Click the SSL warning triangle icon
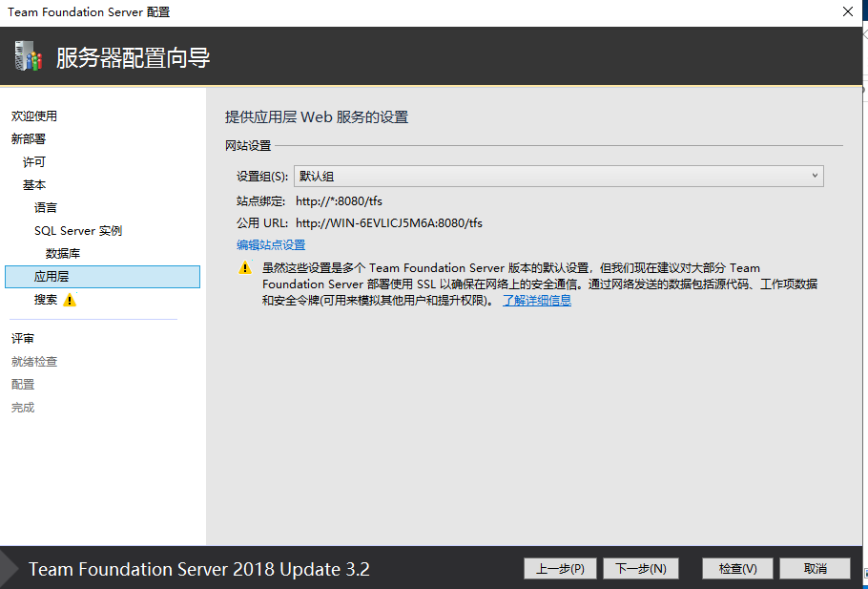Image resolution: width=868 pixels, height=589 pixels. (245, 267)
